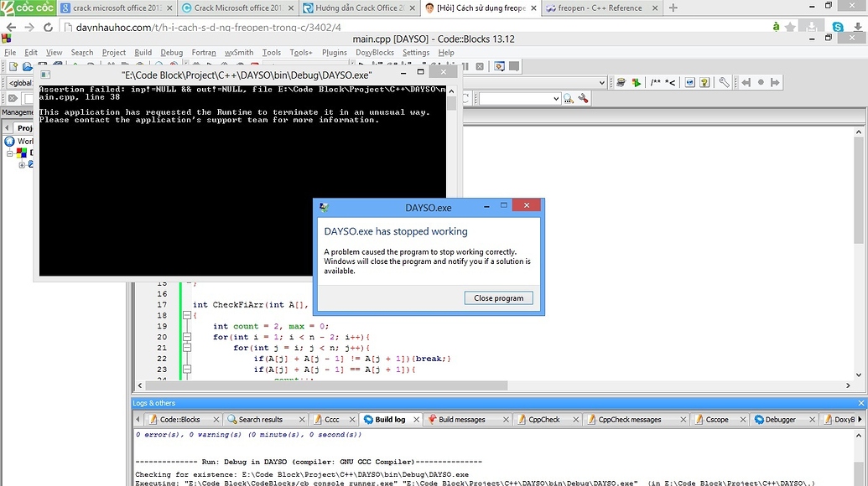Click the jump forward arrow icon
The width and height of the screenshot is (868, 486).
click(775, 82)
